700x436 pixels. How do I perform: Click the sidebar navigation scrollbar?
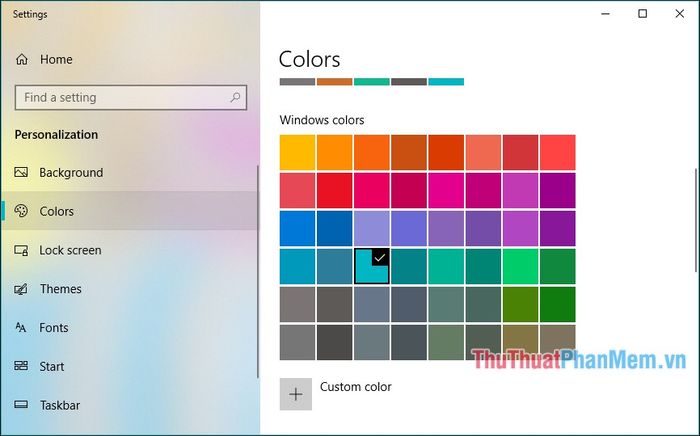258,272
